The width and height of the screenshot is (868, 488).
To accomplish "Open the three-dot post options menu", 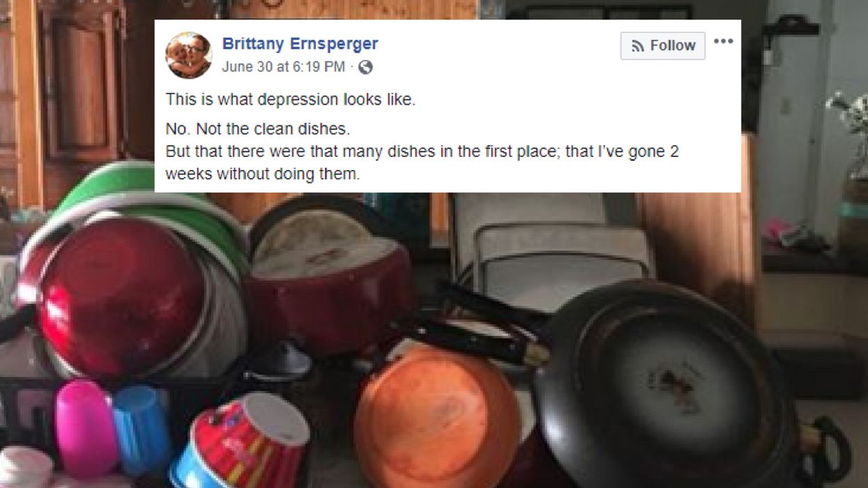I will click(723, 41).
